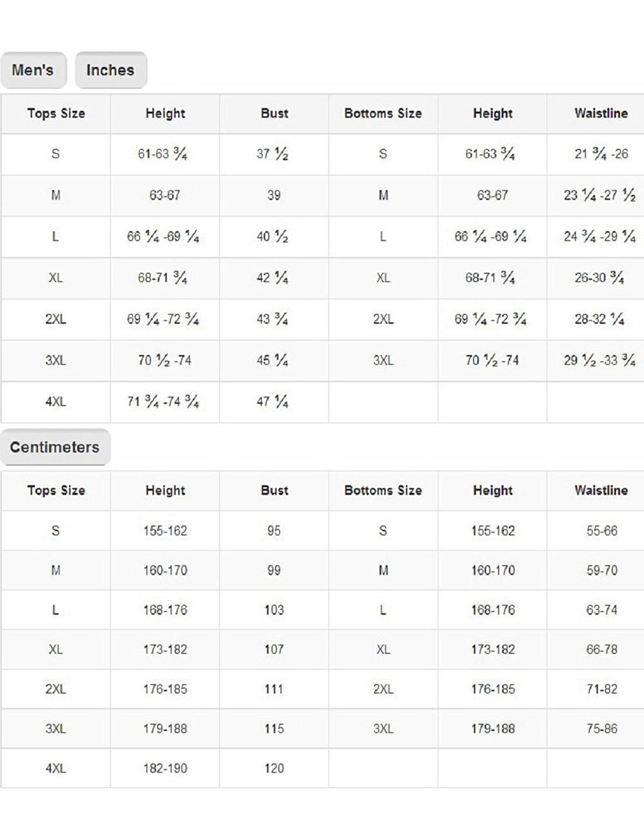The image size is (644, 837).
Task: Click Waistline header in centimeters table
Action: click(601, 490)
